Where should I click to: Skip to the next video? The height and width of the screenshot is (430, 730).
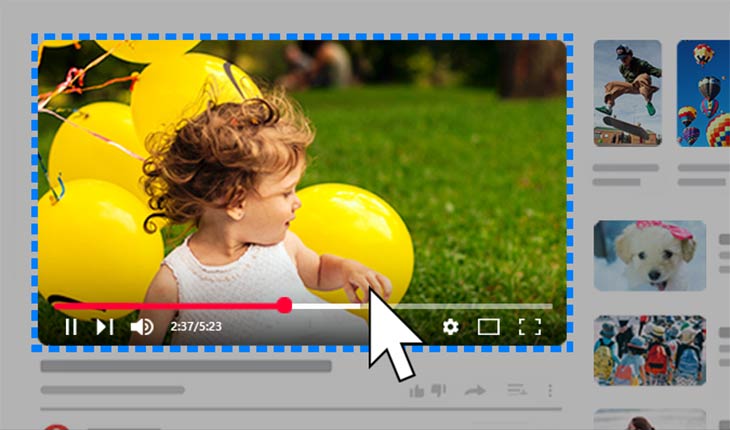click(105, 326)
